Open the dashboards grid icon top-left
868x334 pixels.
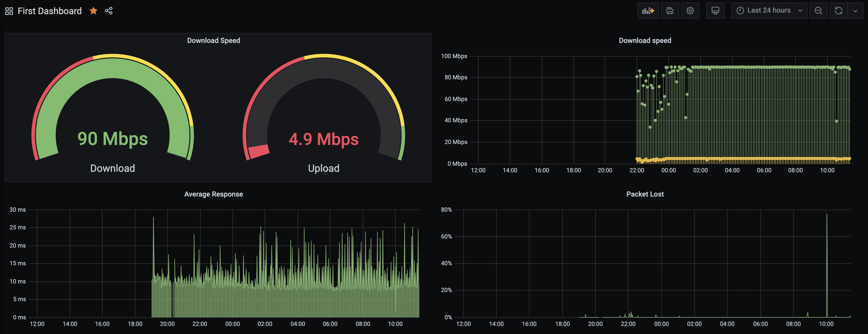9,10
